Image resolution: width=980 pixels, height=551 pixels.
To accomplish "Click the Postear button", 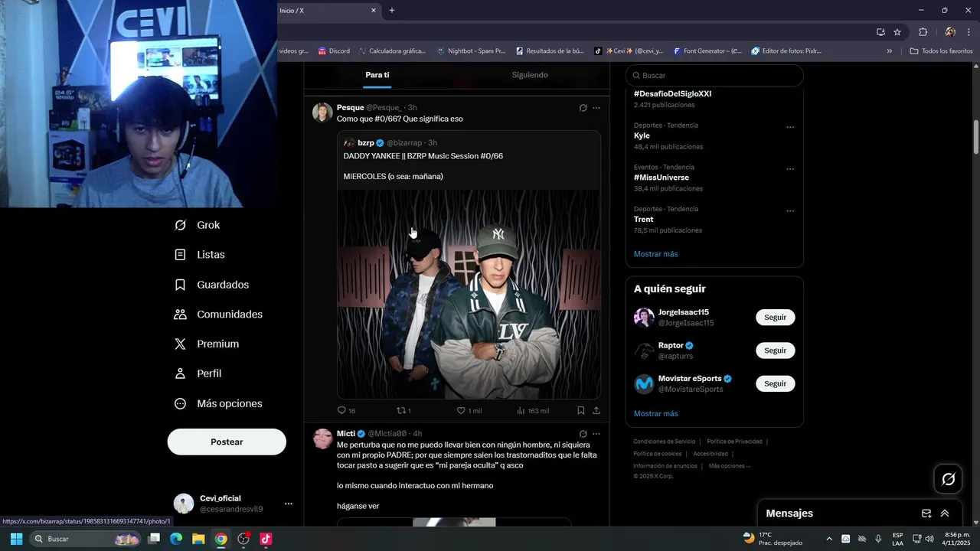I will pyautogui.click(x=227, y=442).
